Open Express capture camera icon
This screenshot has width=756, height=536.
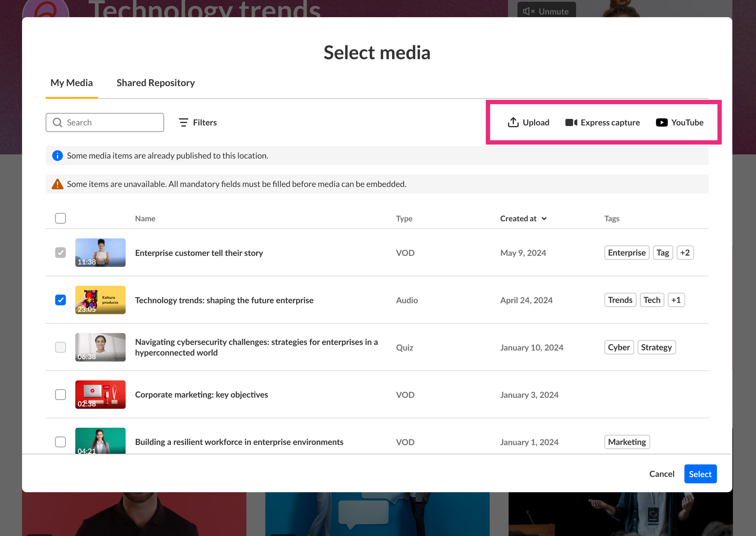click(571, 122)
